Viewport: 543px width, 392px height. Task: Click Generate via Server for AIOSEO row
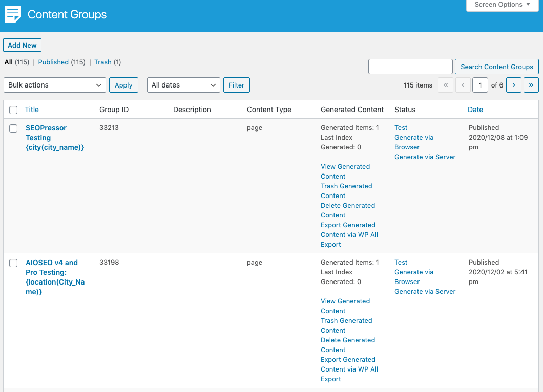[x=425, y=291]
